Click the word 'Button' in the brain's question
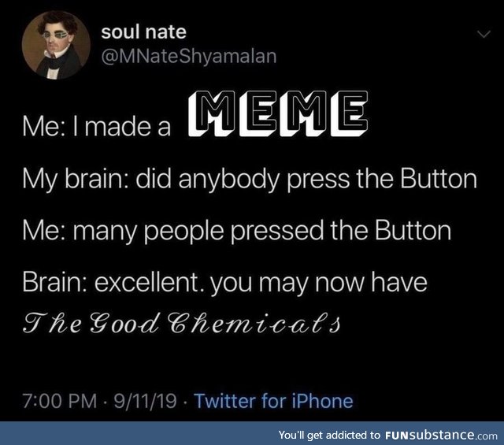 [439, 179]
